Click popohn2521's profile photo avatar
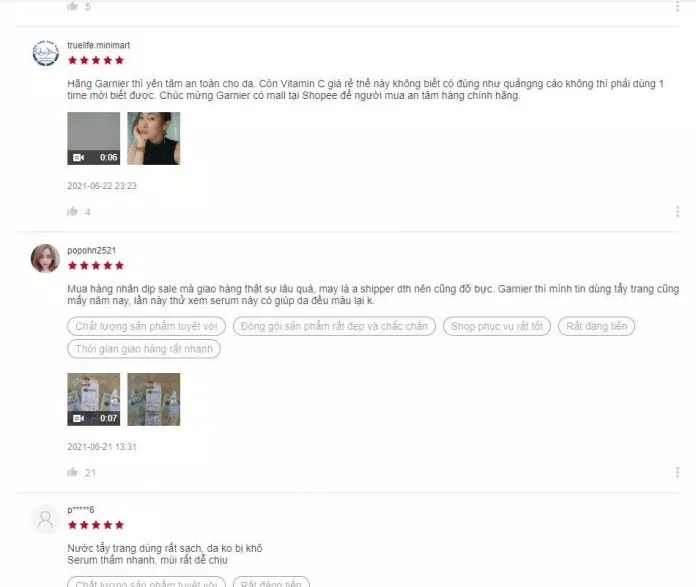Viewport: 696px width, 587px height. point(45,258)
